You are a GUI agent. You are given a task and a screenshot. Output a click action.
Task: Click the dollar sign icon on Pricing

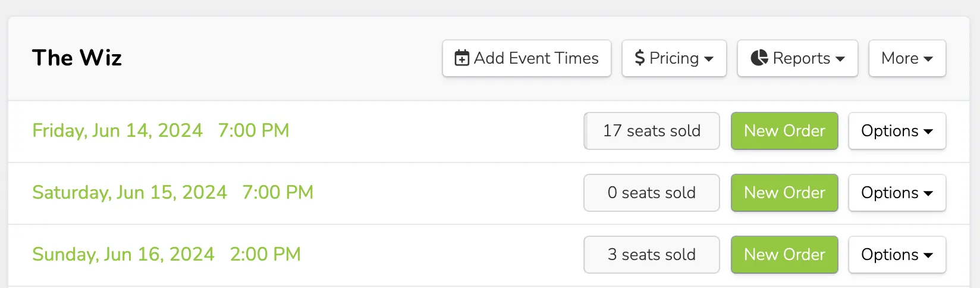click(640, 58)
